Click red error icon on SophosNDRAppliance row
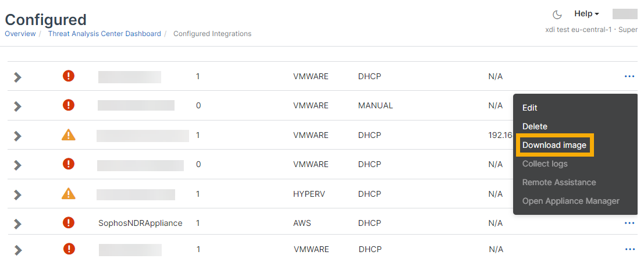 (x=69, y=222)
